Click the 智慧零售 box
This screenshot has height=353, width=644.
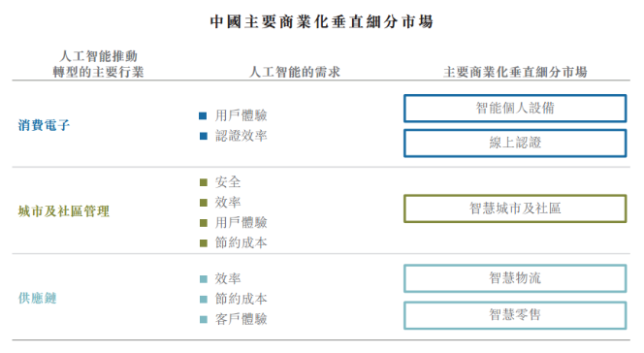tap(515, 315)
